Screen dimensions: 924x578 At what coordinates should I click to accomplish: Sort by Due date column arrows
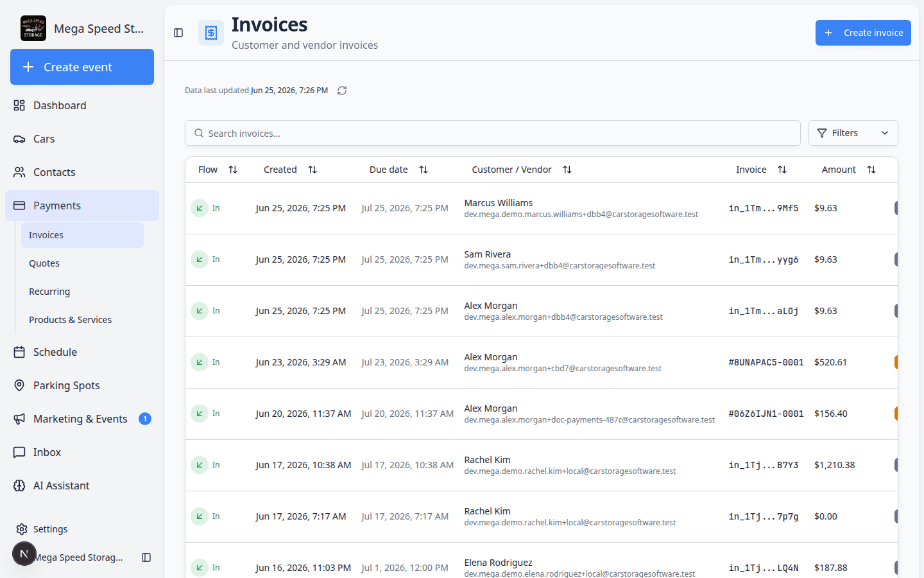pyautogui.click(x=424, y=170)
